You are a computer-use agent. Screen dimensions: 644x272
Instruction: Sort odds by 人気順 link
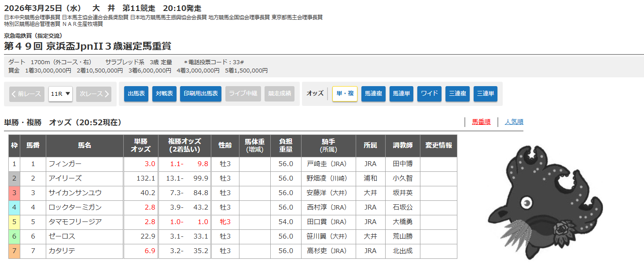coord(514,122)
